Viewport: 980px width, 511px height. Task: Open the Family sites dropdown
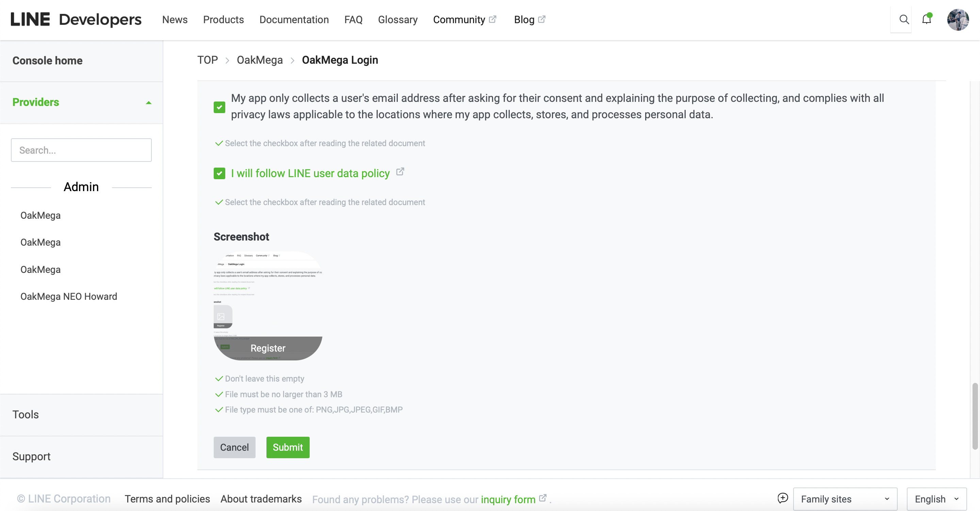(x=845, y=499)
